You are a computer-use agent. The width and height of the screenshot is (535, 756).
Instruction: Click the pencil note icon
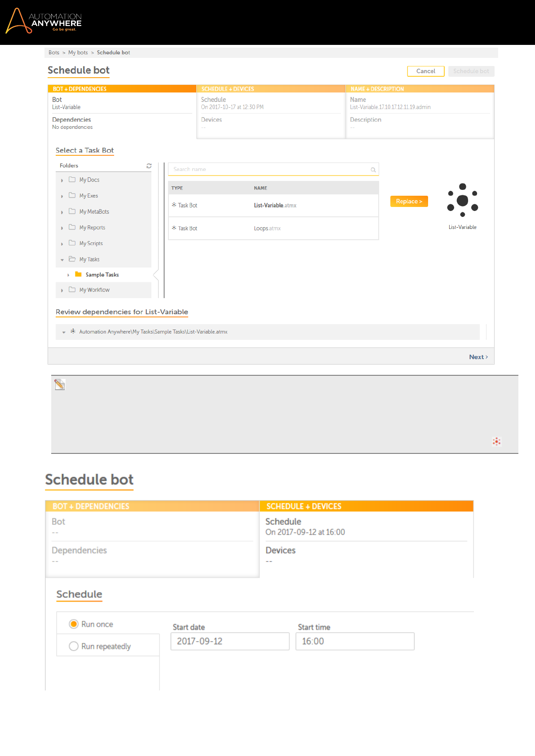[60, 384]
